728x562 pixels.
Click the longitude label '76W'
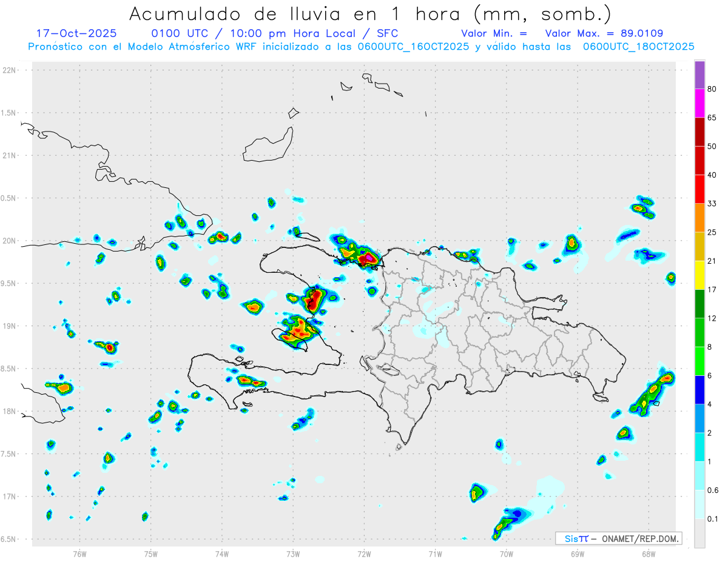tap(79, 554)
